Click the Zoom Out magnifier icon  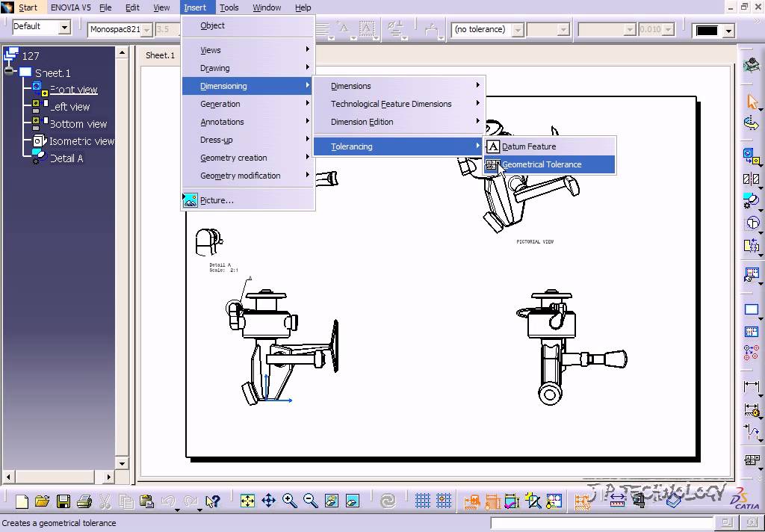tap(311, 501)
